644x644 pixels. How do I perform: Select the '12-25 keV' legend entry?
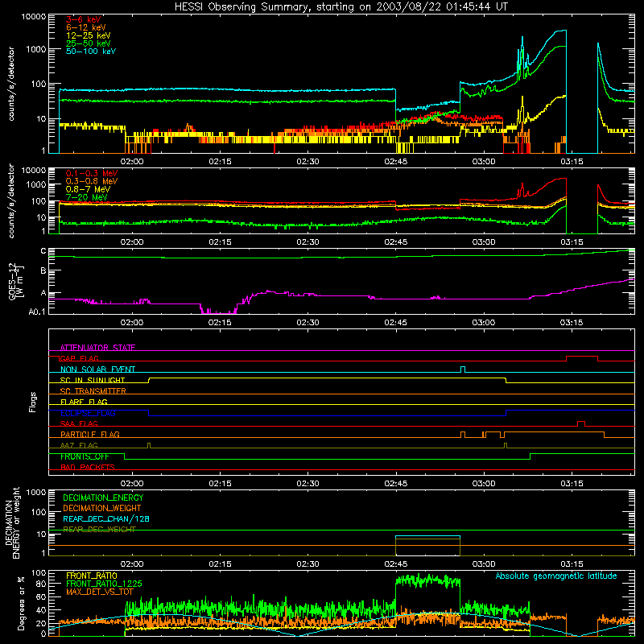click(88, 35)
